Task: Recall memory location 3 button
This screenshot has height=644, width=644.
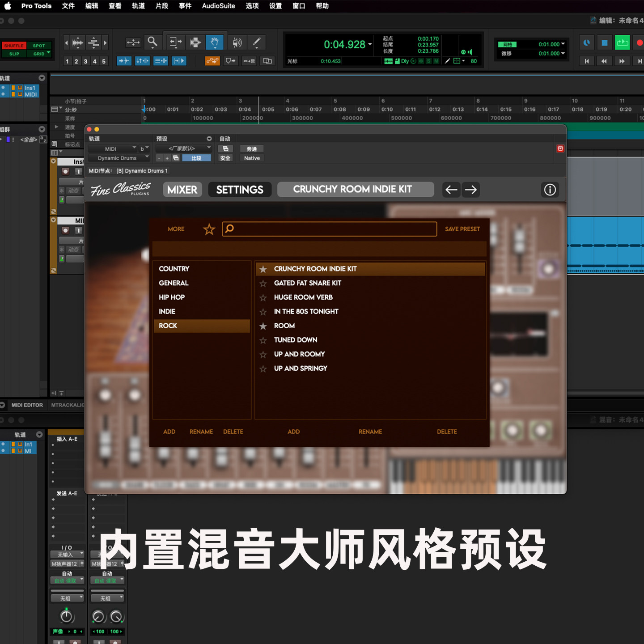Action: pyautogui.click(x=85, y=61)
